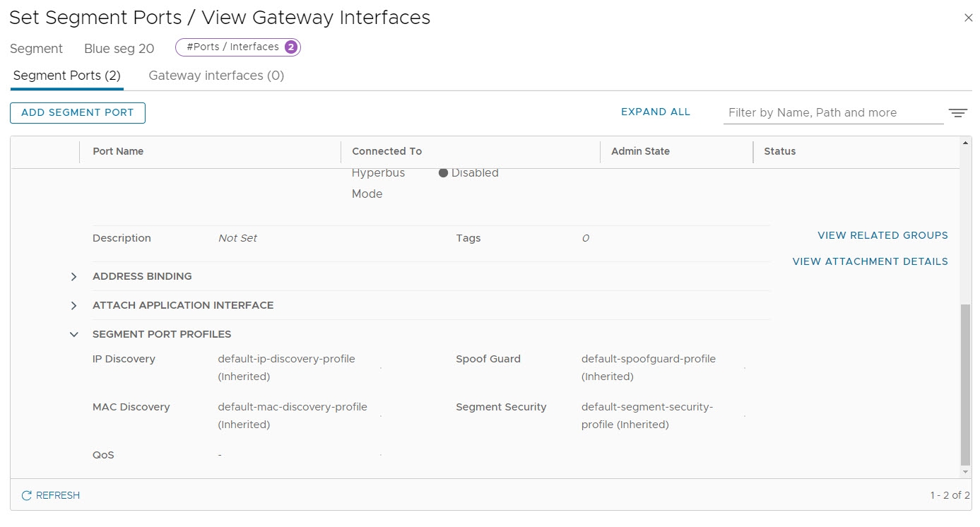Viewport: 980px width, 527px height.
Task: Click the scrollbar up arrow
Action: (x=966, y=143)
